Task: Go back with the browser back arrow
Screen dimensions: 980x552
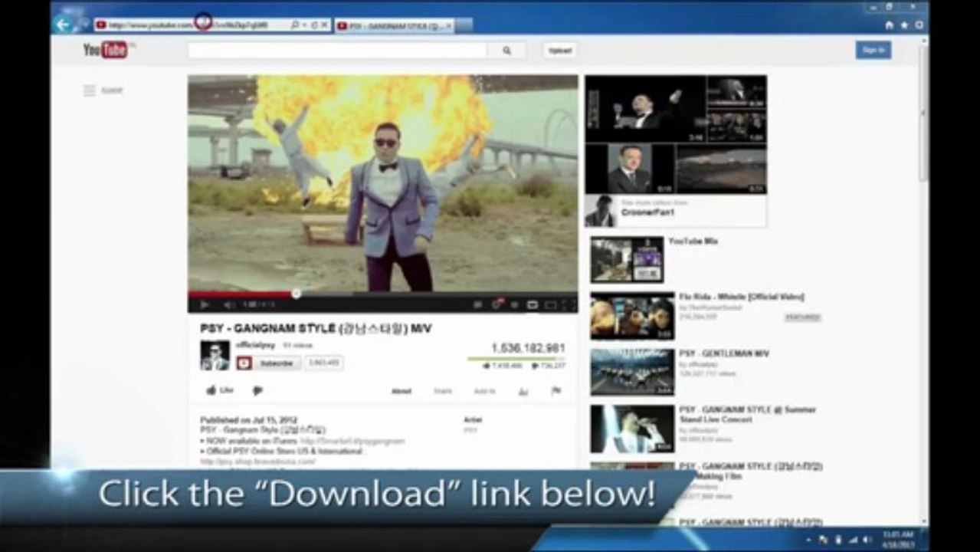Action: 63,25
